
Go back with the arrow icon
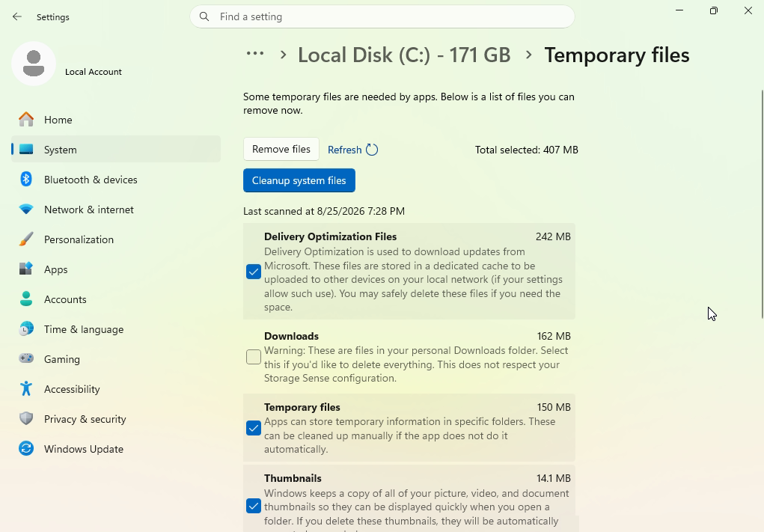click(x=17, y=16)
